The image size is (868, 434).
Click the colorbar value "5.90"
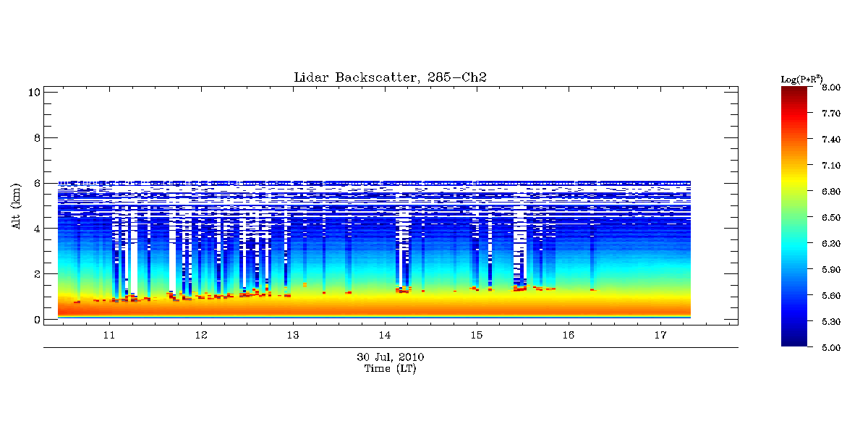pos(832,270)
